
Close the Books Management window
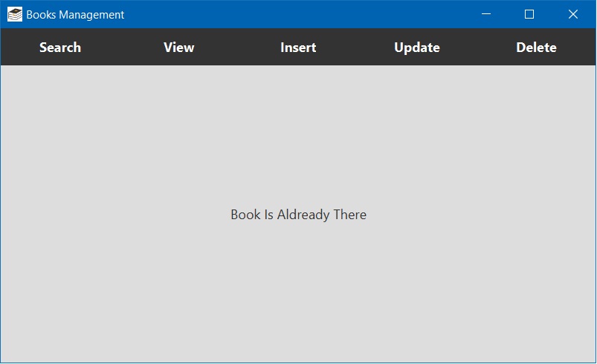(573, 14)
